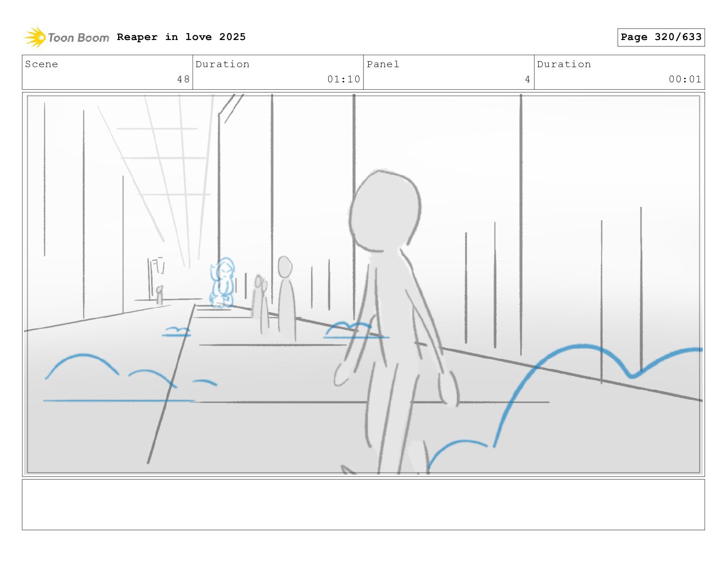Click the panel duration value '00:01'

point(685,79)
